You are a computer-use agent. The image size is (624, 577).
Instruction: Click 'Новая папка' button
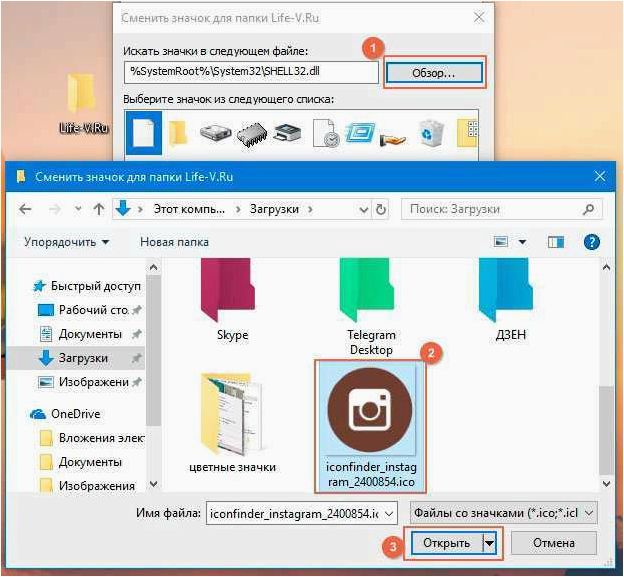tap(174, 242)
